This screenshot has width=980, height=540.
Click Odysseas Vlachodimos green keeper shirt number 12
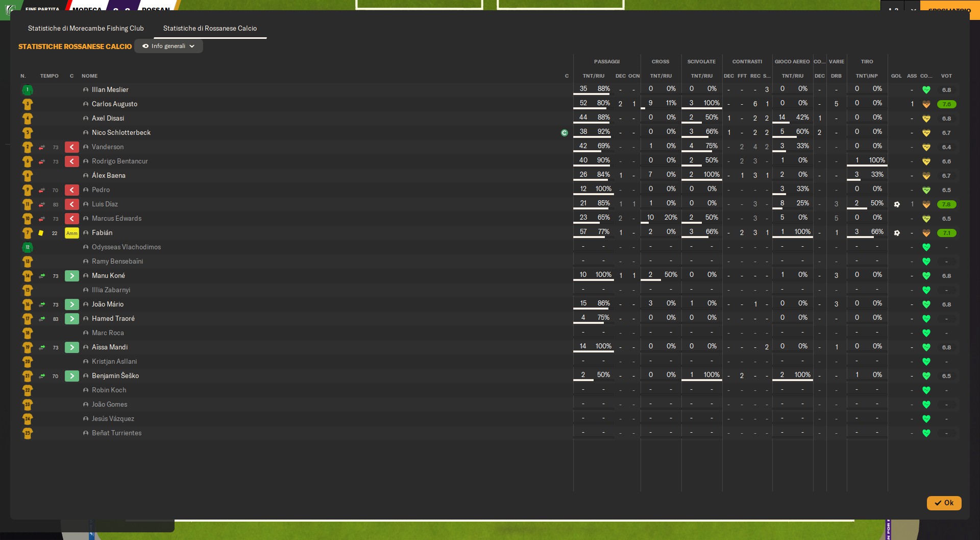(x=28, y=247)
